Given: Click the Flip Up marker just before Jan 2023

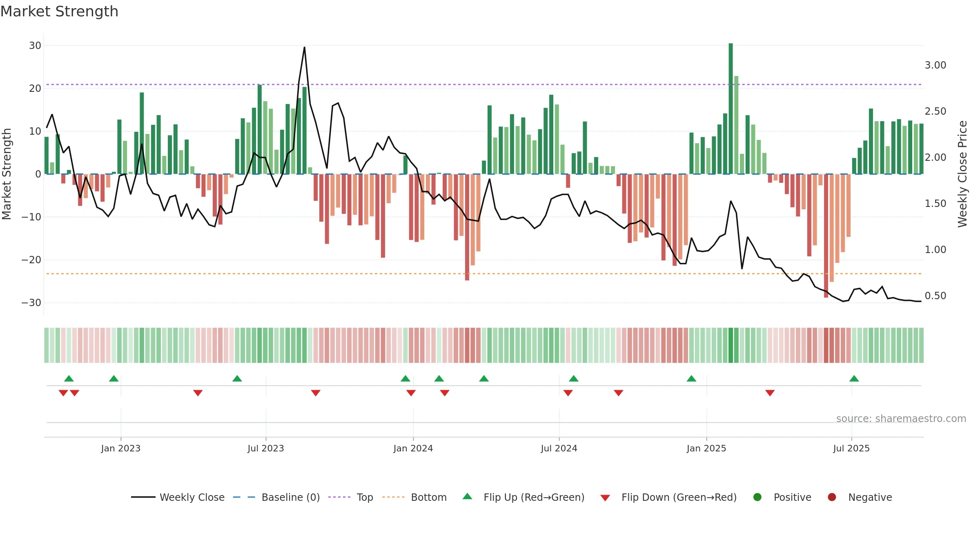Looking at the screenshot, I should [114, 378].
